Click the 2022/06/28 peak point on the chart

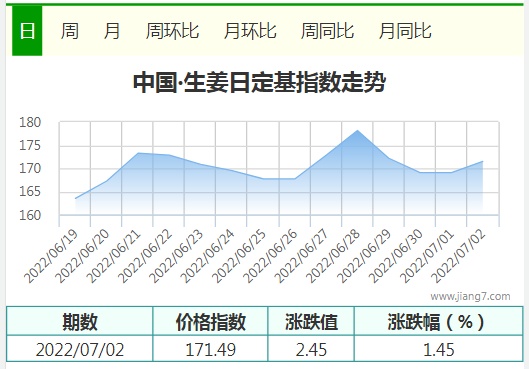tap(357, 131)
